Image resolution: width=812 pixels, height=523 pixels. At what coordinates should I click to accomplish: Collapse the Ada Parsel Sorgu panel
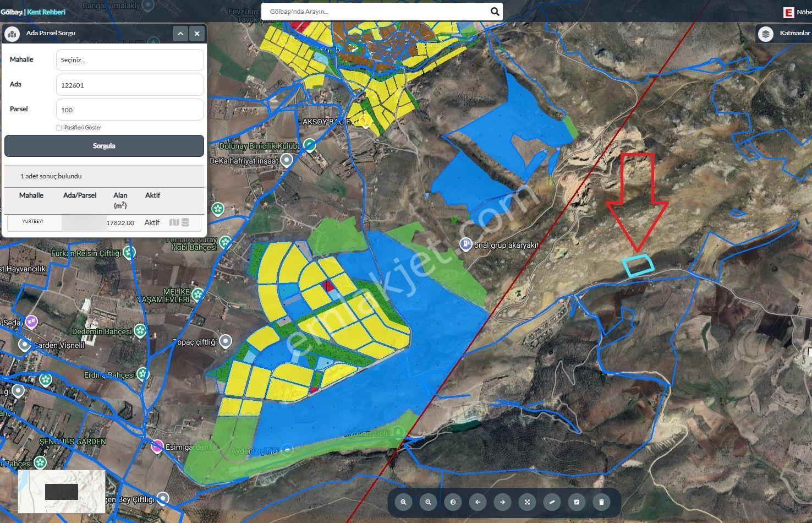(x=180, y=34)
